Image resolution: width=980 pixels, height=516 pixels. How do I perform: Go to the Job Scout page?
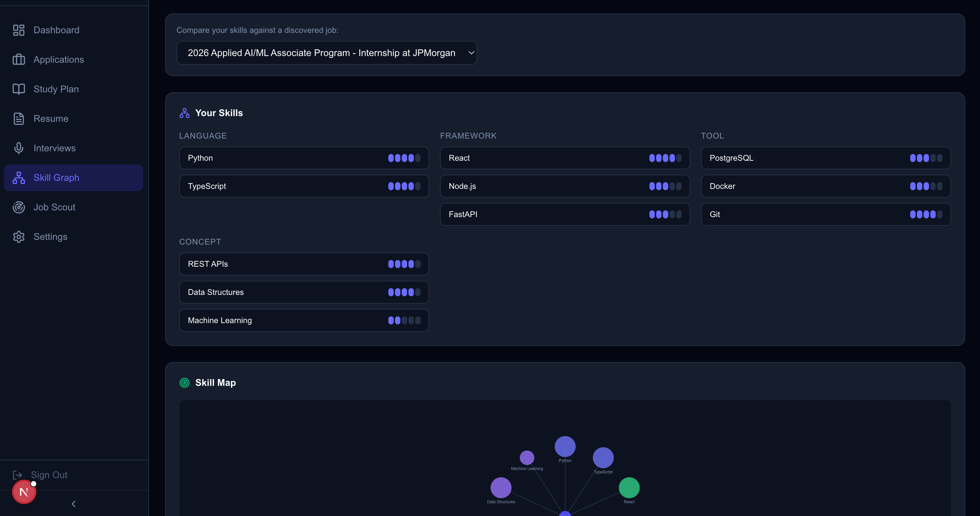[x=54, y=207]
